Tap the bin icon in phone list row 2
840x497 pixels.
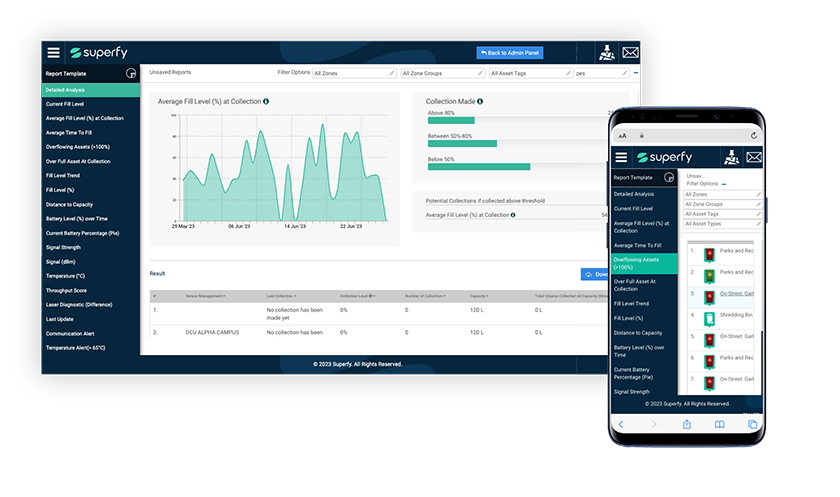[709, 276]
